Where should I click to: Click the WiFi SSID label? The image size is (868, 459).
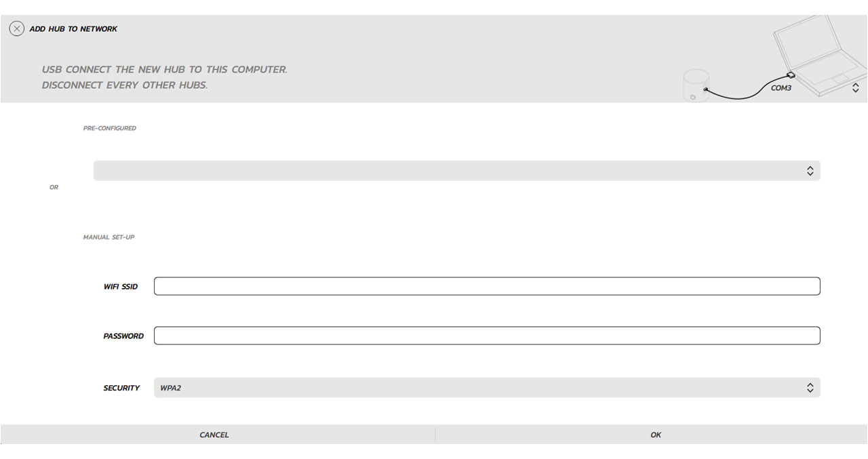pos(121,287)
